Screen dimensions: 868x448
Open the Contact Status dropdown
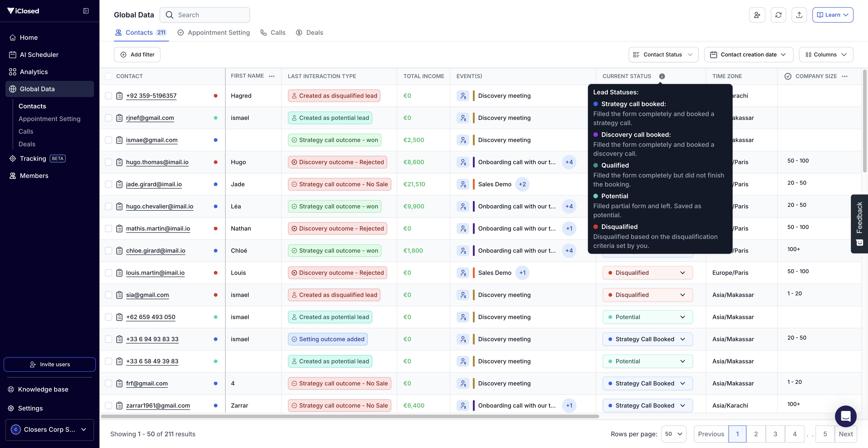663,54
